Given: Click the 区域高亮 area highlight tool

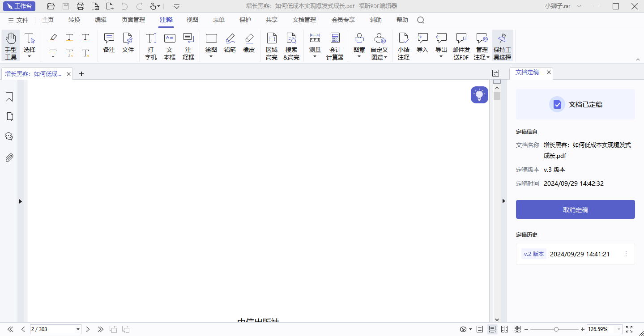Looking at the screenshot, I should pyautogui.click(x=272, y=46).
